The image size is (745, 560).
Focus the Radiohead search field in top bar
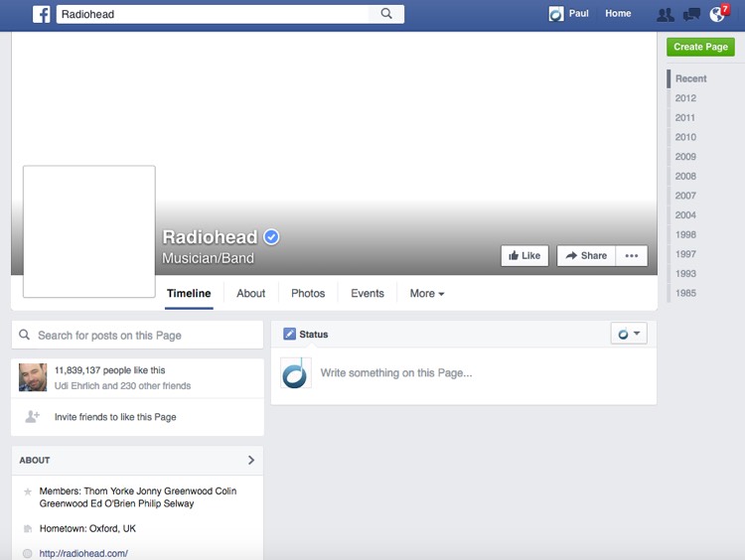(x=213, y=14)
